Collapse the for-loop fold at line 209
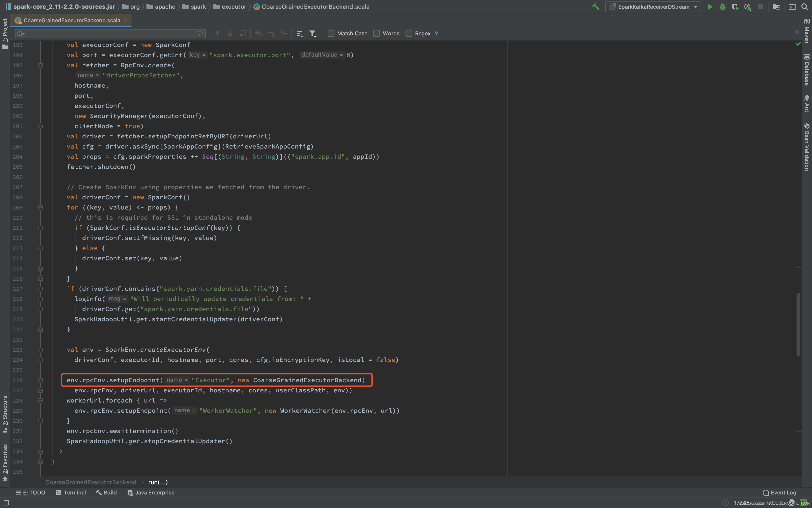Image resolution: width=812 pixels, height=508 pixels. 41,208
